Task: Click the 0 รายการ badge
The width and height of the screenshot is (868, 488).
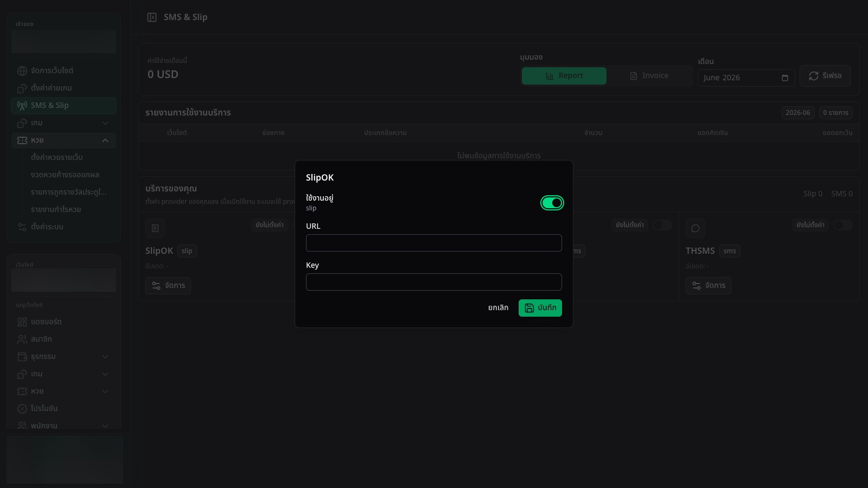Action: click(835, 113)
